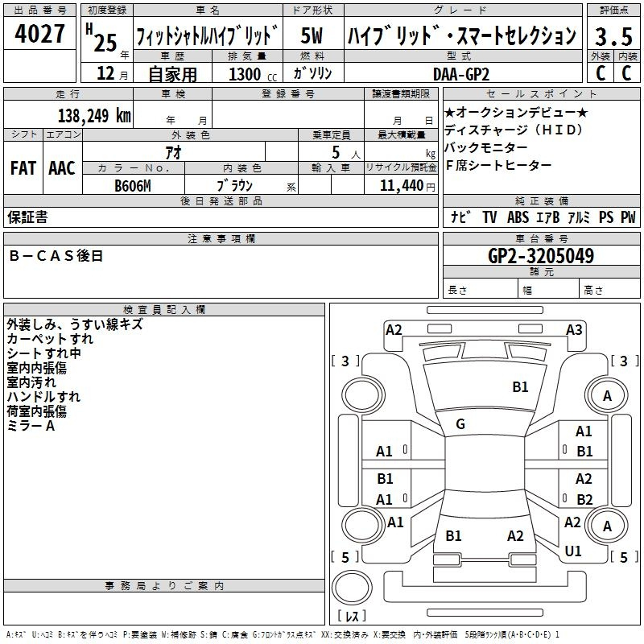Click the model code DAA-GP2
644x644 pixels.
456,73
